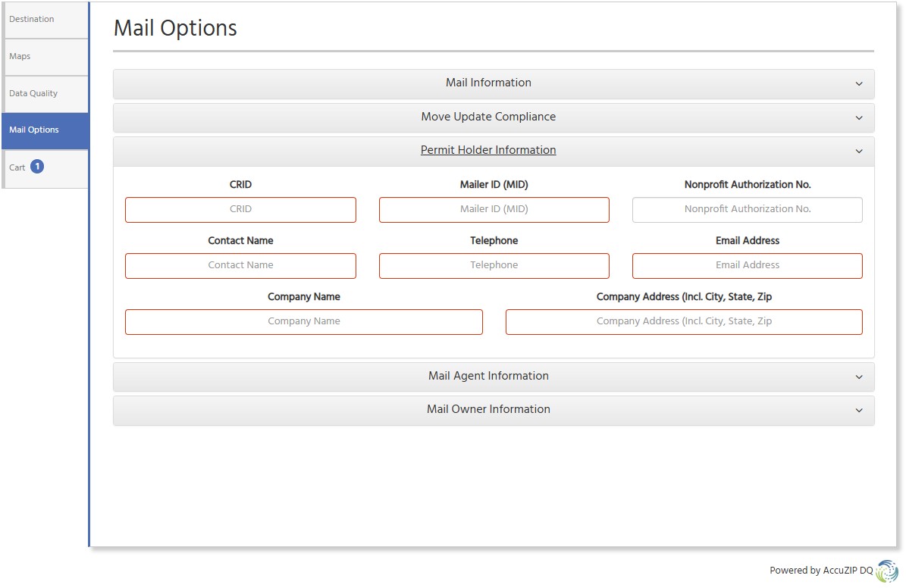Select the Mail Options tab
The image size is (906, 588).
tap(45, 130)
